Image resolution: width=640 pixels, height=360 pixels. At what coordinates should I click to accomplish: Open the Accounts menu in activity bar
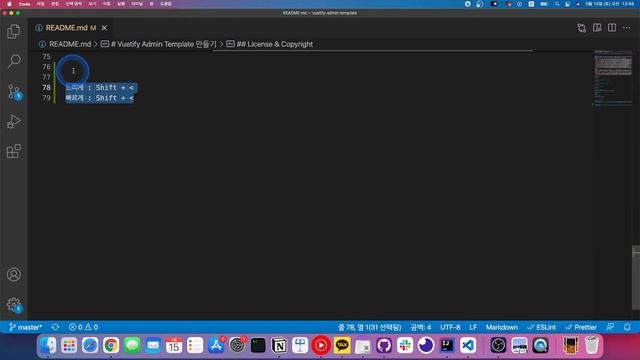[13, 274]
